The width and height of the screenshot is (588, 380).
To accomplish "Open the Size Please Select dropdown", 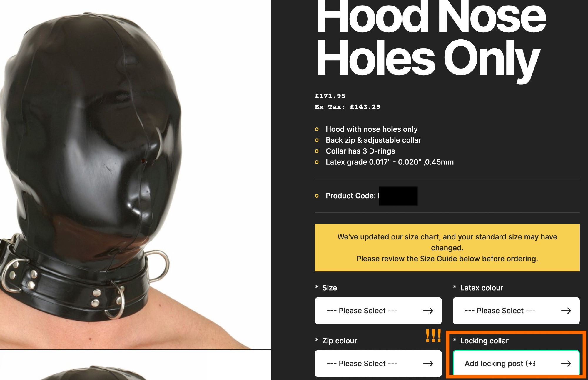I will click(378, 311).
